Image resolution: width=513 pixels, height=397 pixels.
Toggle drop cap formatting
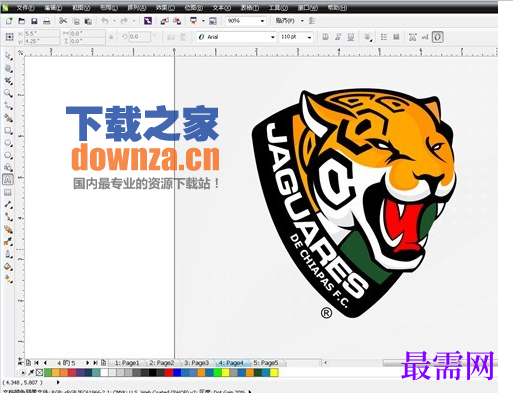(x=396, y=37)
